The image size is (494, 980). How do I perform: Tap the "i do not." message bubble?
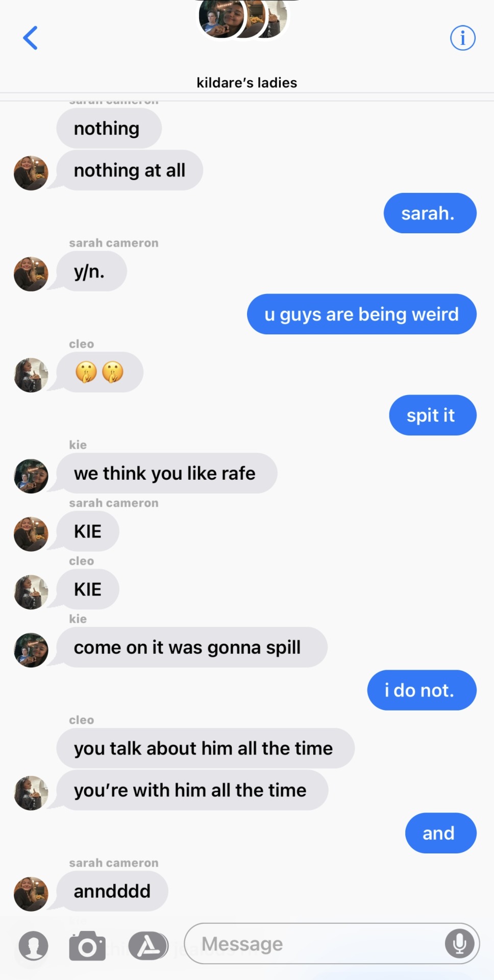(x=422, y=690)
